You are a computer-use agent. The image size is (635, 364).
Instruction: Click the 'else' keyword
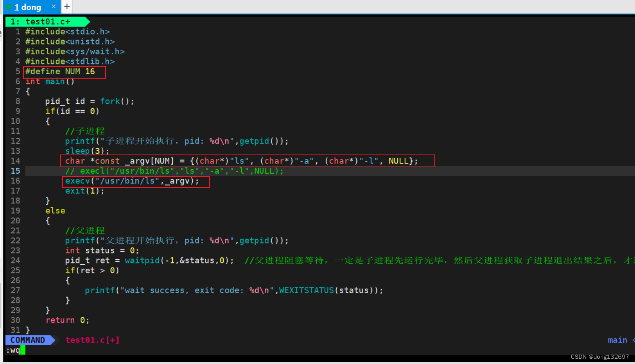tap(55, 211)
